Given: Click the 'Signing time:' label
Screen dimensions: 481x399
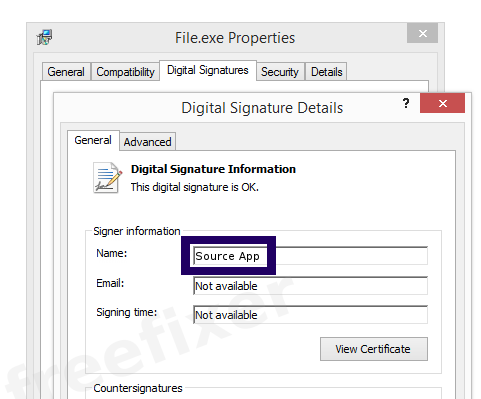Looking at the screenshot, I should (x=126, y=313).
